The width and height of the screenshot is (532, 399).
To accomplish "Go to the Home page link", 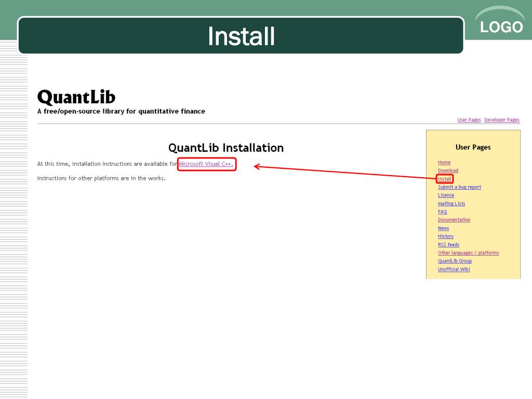I will tap(444, 163).
